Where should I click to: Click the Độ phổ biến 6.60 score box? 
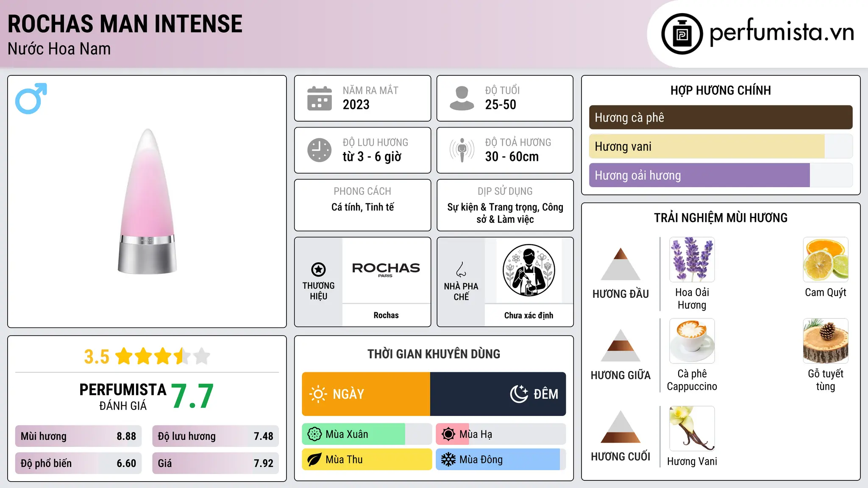(x=78, y=463)
